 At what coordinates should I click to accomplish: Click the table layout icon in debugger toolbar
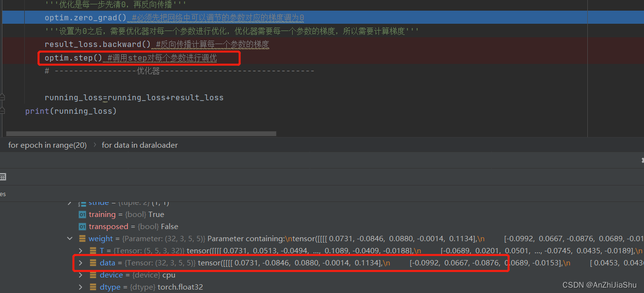pyautogui.click(x=3, y=177)
